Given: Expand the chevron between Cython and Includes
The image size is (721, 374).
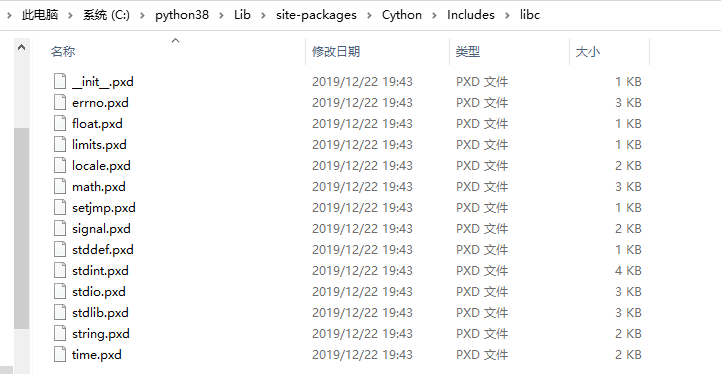Looking at the screenshot, I should (434, 16).
